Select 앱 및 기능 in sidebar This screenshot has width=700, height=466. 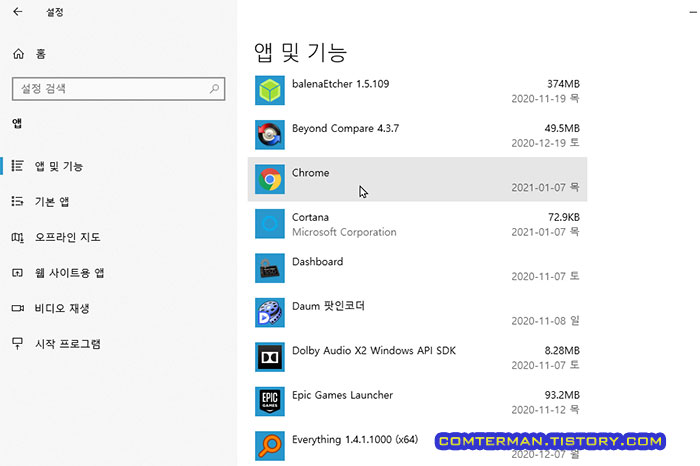click(59, 166)
